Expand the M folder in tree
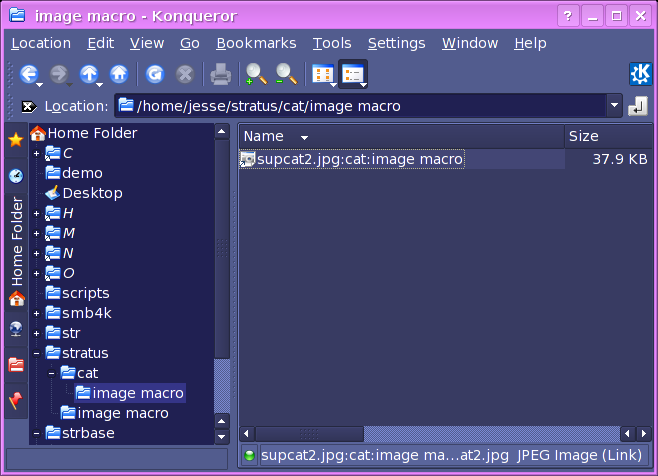Viewport: 658px width, 476px height. click(37, 233)
